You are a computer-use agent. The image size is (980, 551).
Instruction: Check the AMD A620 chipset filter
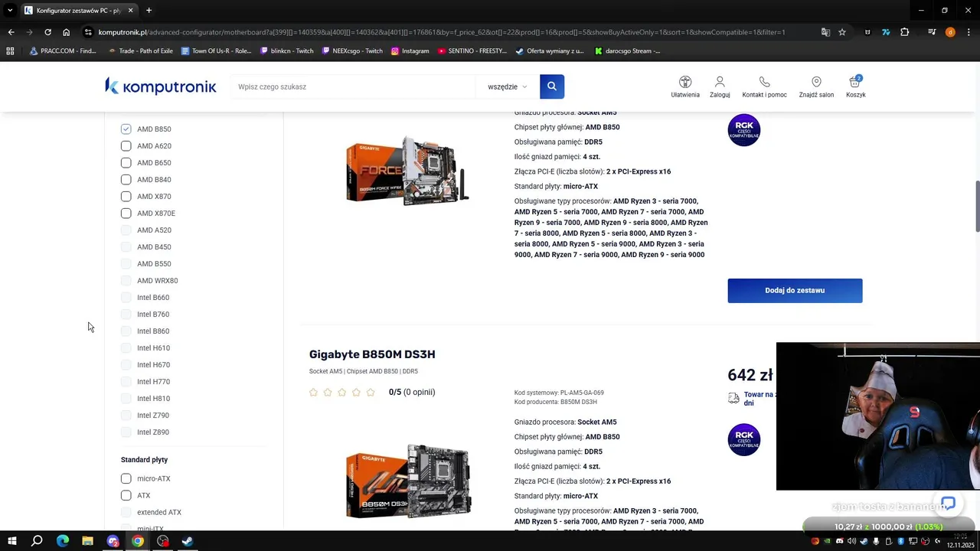click(x=126, y=146)
